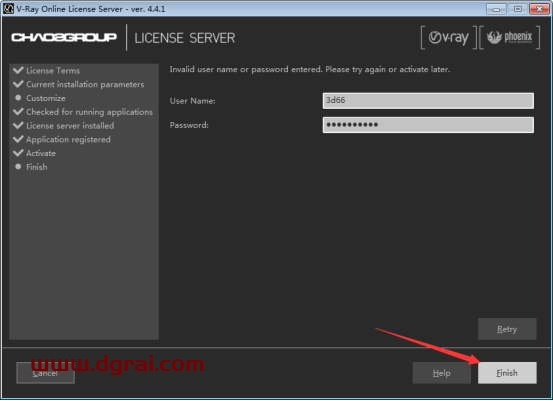Screen dimensions: 553x401
Task: Minimize the installer window
Action: pos(496,9)
